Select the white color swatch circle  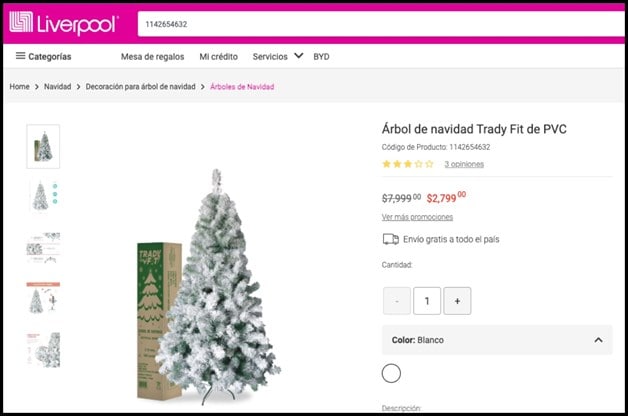click(391, 373)
